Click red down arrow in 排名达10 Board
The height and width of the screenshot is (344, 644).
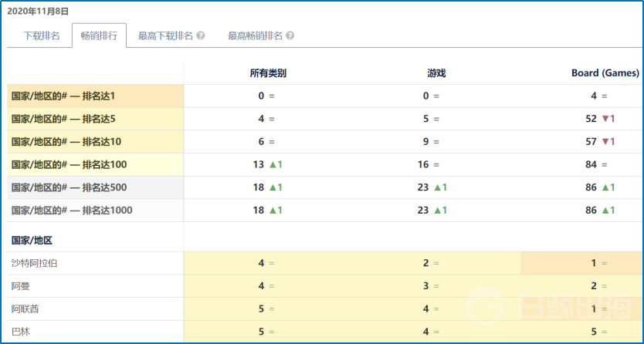pyautogui.click(x=605, y=142)
